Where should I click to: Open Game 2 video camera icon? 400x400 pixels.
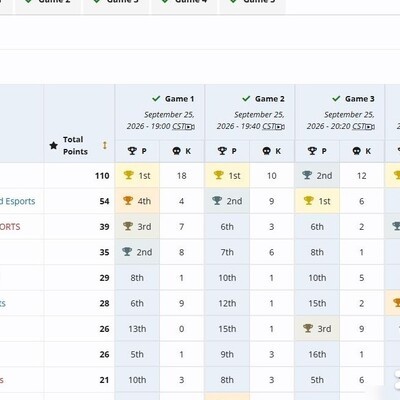280,127
